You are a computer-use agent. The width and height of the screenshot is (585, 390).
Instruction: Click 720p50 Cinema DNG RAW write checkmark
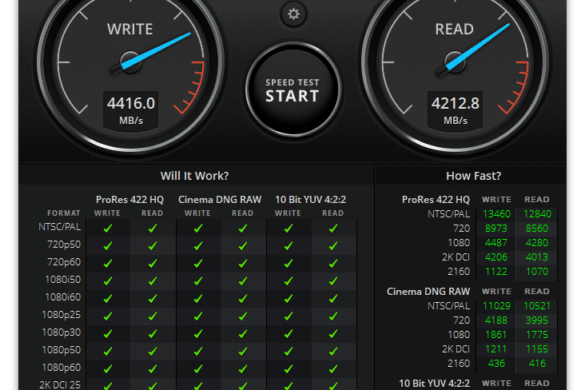tap(198, 246)
